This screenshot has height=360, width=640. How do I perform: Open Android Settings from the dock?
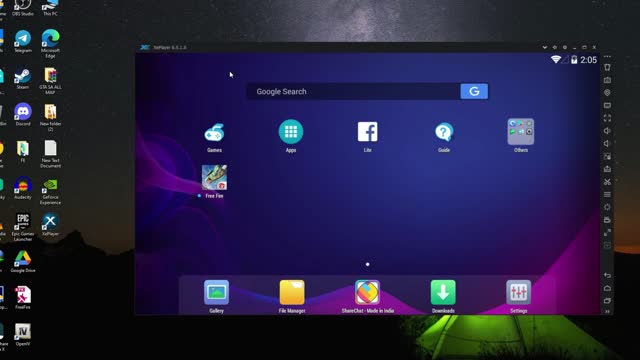pyautogui.click(x=518, y=292)
